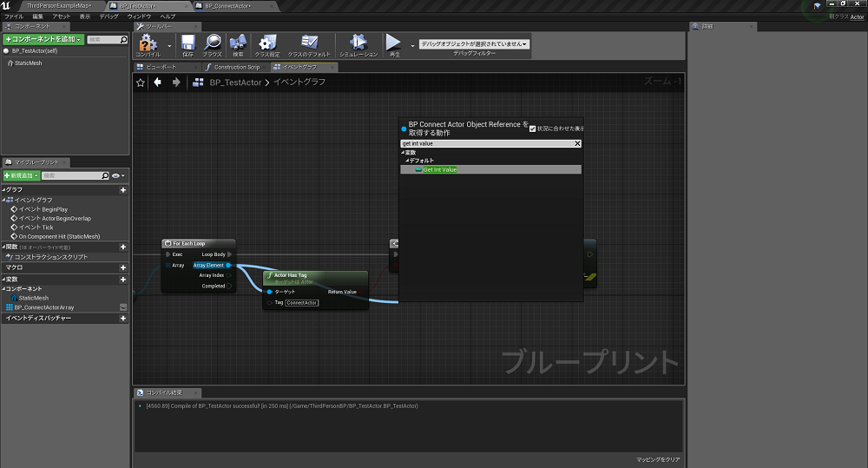Collapse the 変数 category in action menu

[403, 153]
